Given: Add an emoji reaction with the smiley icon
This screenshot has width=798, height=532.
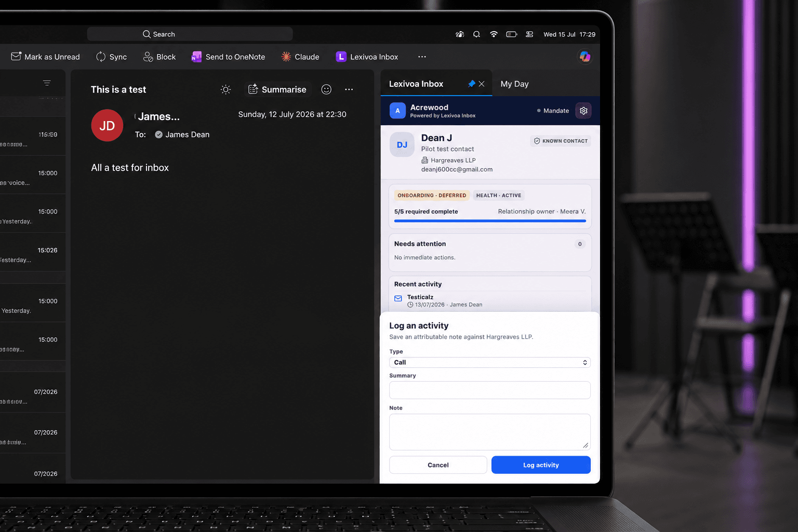Looking at the screenshot, I should [326, 89].
